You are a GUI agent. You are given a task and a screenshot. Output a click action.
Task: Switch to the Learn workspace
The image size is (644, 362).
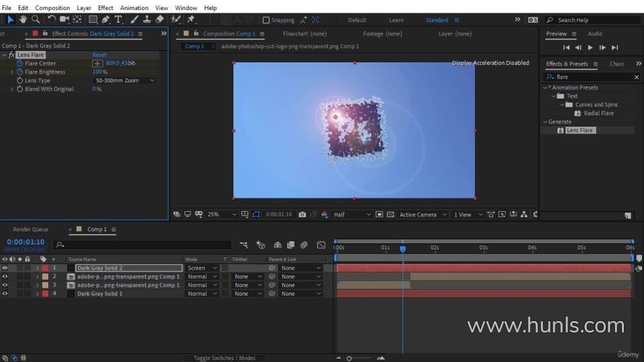396,19
